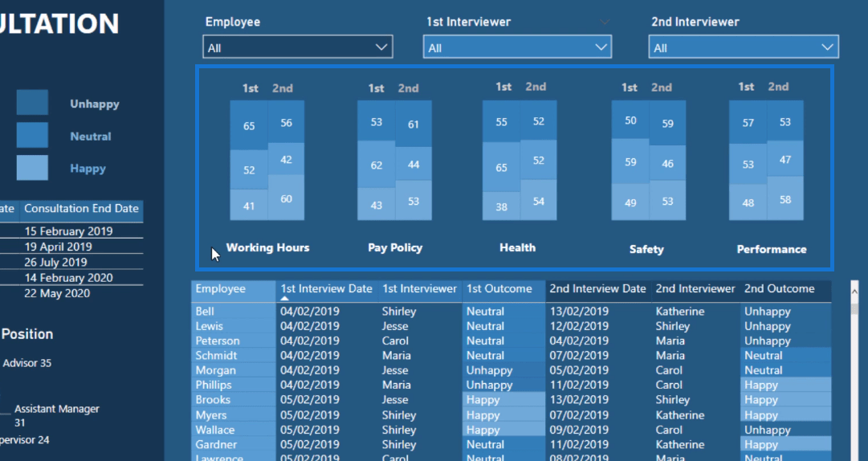The image size is (868, 461).
Task: Select the Happy legend color swatch
Action: click(x=32, y=168)
